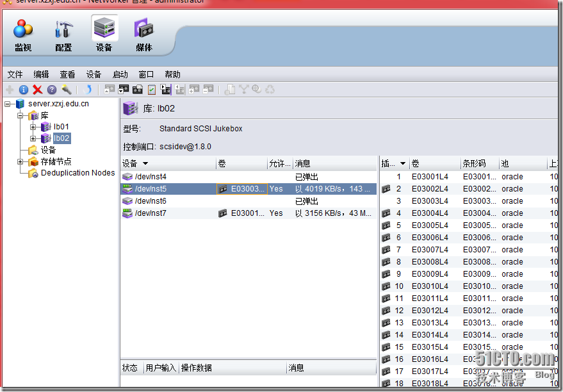Click the greyed plus add toolbar icon
This screenshot has height=392, width=563.
[10, 90]
